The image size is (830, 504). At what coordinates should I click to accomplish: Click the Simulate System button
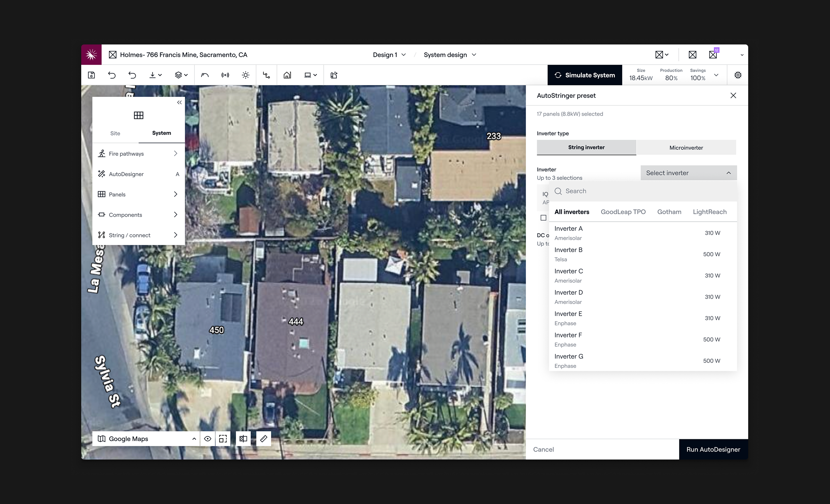585,75
